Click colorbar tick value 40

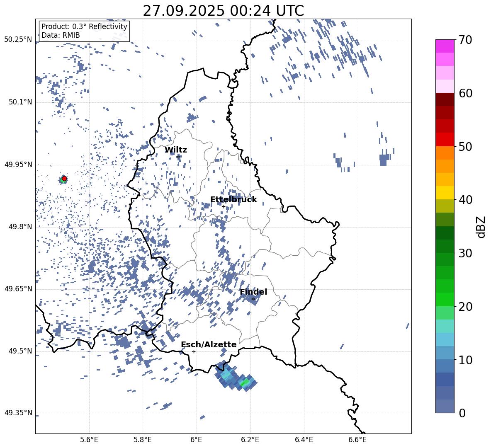465,200
